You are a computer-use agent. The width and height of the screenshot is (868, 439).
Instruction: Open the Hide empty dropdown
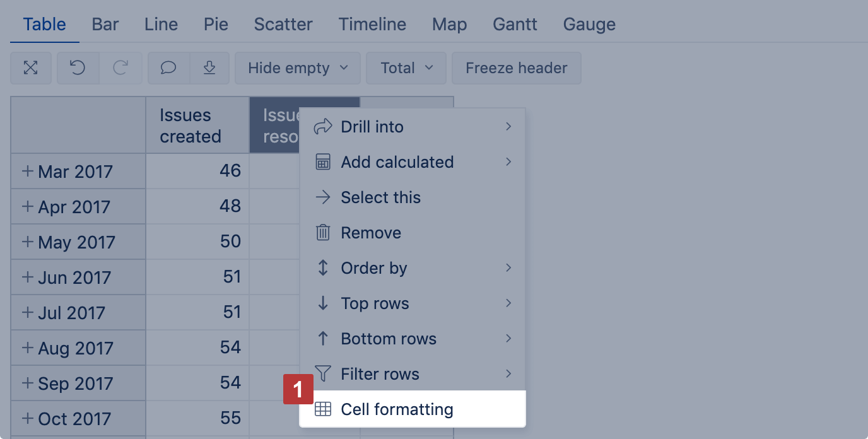[297, 67]
